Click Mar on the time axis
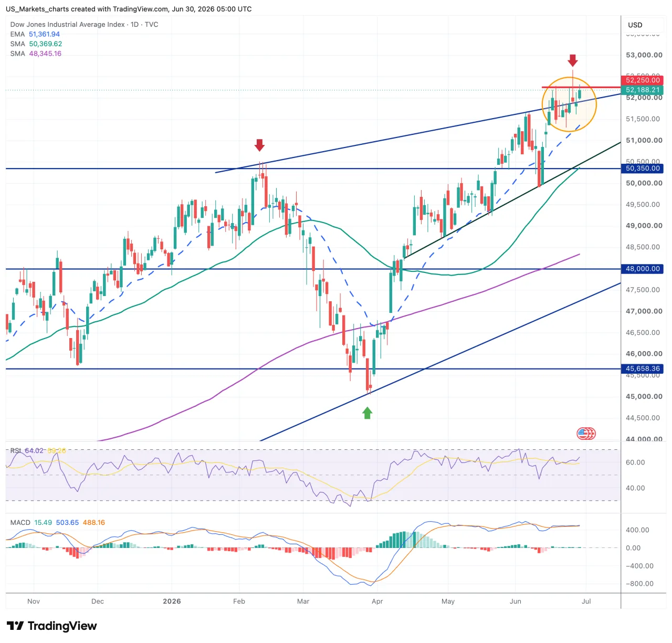The height and width of the screenshot is (643, 672). 303,602
